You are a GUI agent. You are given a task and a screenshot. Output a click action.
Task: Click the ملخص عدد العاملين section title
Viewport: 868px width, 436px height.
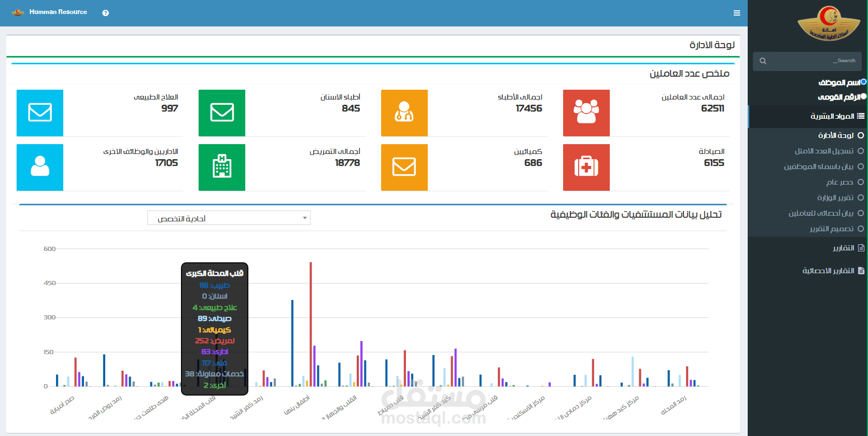coord(690,74)
